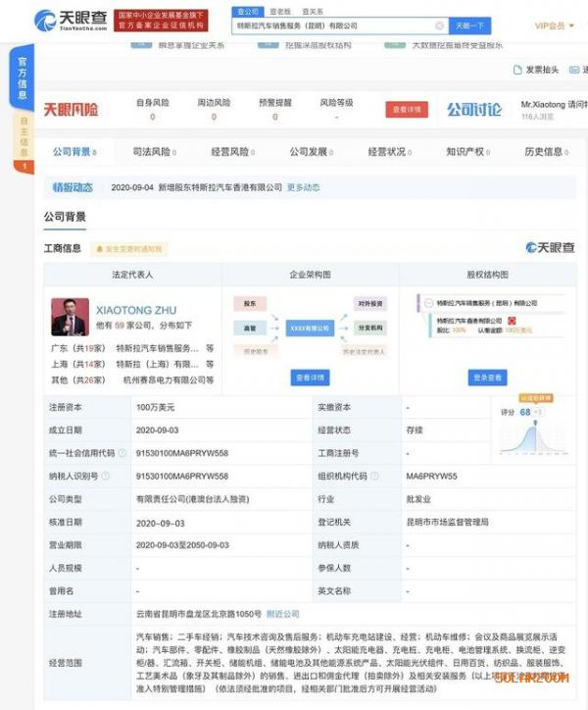This screenshot has height=710, width=588.
Task: Click the info icon next to 统一社会信用代码
Action: (x=122, y=453)
